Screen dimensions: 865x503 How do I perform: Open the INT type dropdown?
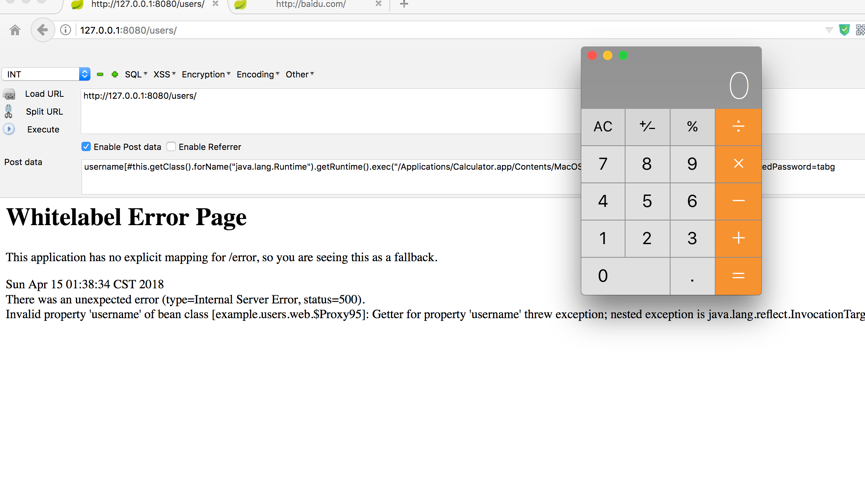click(x=46, y=74)
